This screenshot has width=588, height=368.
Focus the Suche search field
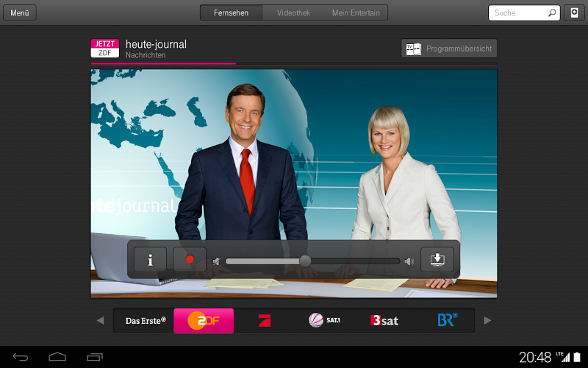524,13
